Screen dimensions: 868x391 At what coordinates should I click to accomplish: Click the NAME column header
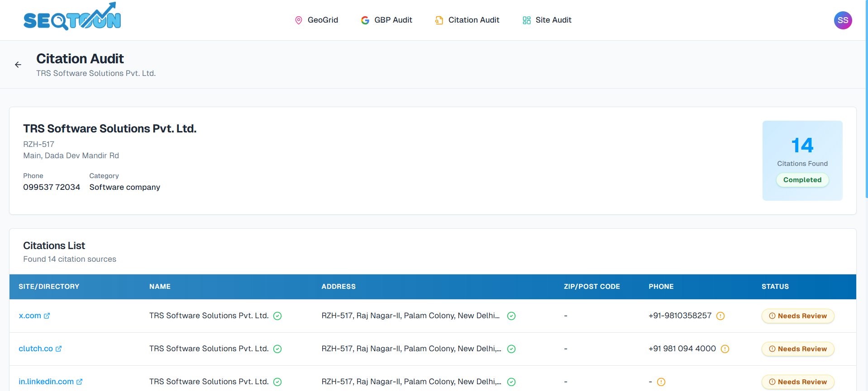(x=160, y=287)
